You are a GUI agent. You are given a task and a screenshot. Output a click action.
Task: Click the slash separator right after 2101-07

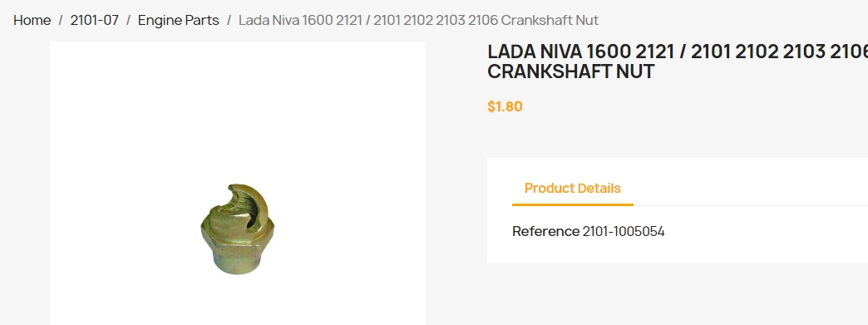pyautogui.click(x=128, y=21)
